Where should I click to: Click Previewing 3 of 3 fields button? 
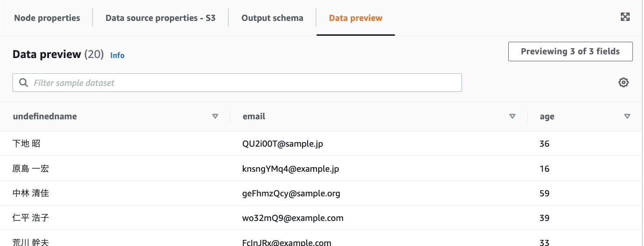570,52
